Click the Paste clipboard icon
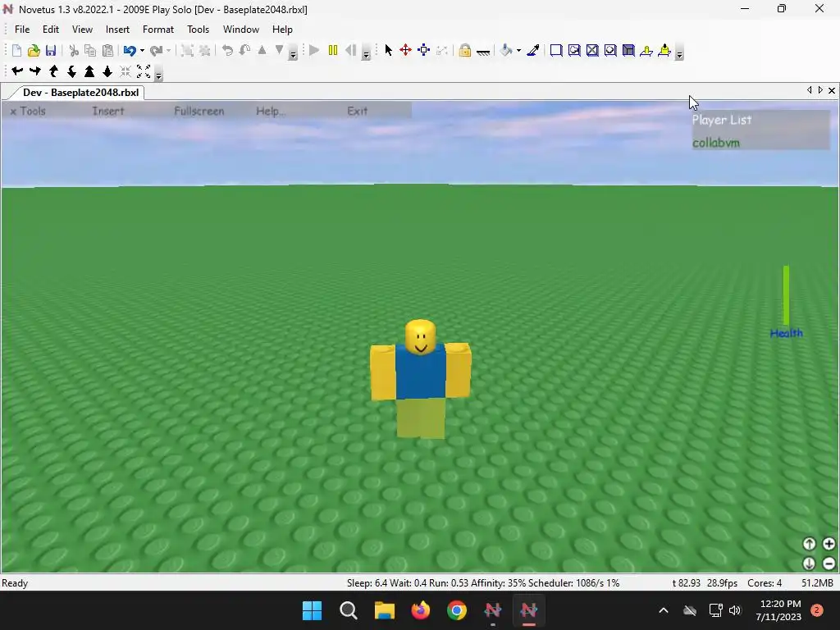Screen dimensions: 840x630 click(x=107, y=50)
